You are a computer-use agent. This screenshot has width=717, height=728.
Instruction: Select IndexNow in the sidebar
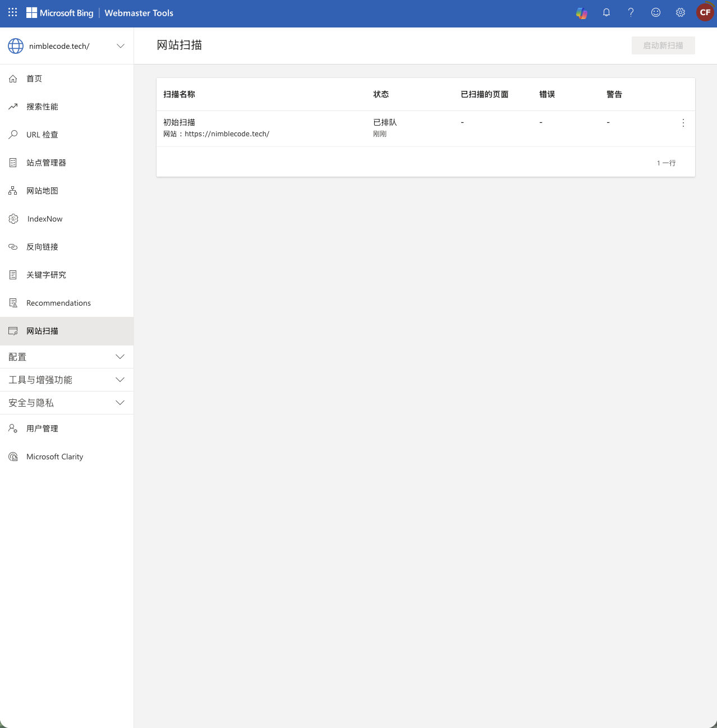pos(45,219)
